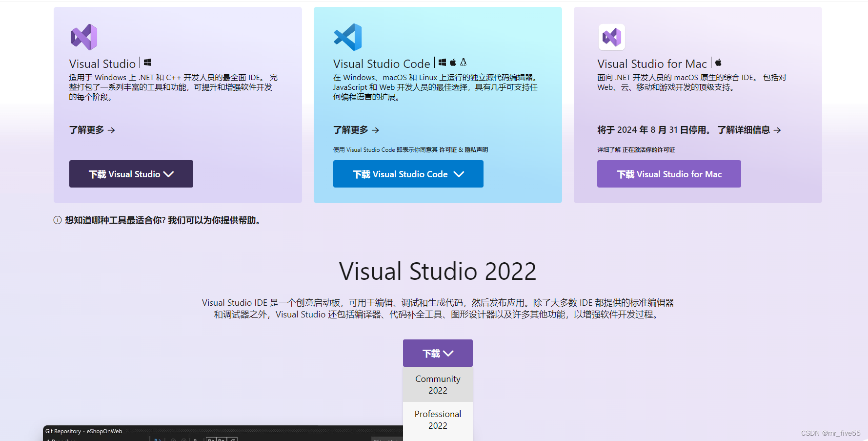Open 了解更多 link in Visual Studio card
Viewport: 868px width, 441px height.
pyautogui.click(x=92, y=130)
